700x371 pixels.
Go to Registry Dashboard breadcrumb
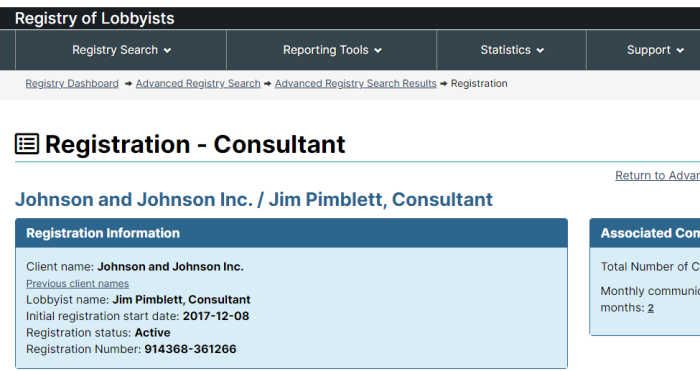[72, 83]
